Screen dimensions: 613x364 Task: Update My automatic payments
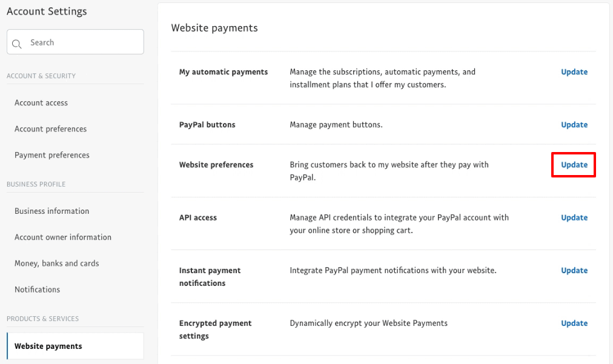[574, 71]
